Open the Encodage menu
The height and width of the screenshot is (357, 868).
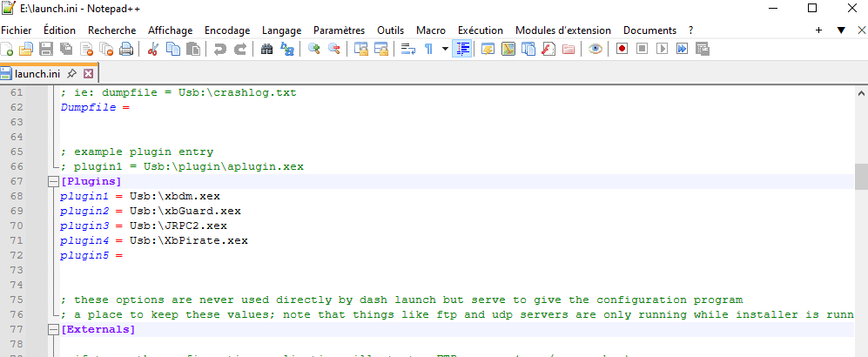226,30
